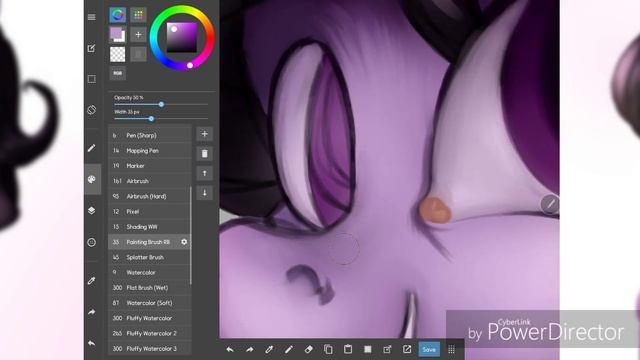Select the Watercolor brush with size 9
The height and width of the screenshot is (360, 640).
tap(150, 272)
